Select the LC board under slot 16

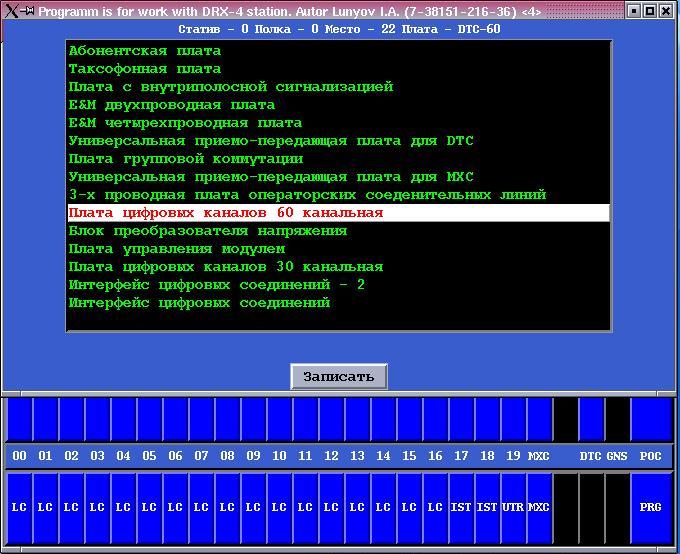coord(435,508)
